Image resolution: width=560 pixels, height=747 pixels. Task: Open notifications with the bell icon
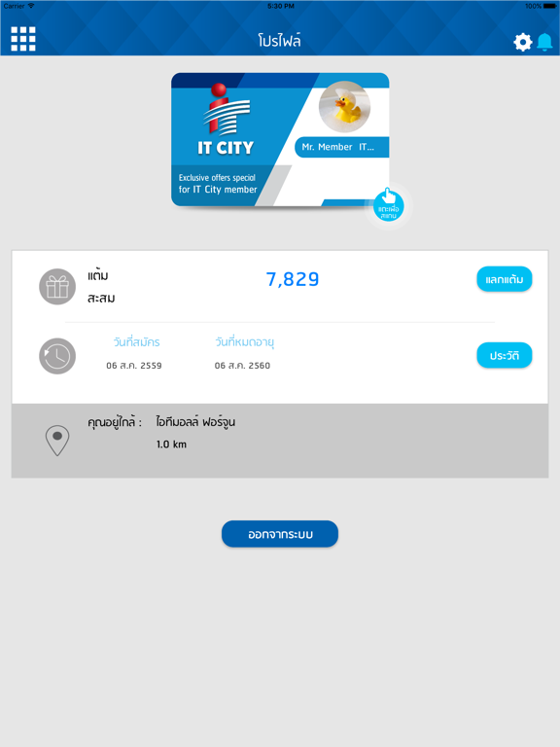click(x=544, y=42)
